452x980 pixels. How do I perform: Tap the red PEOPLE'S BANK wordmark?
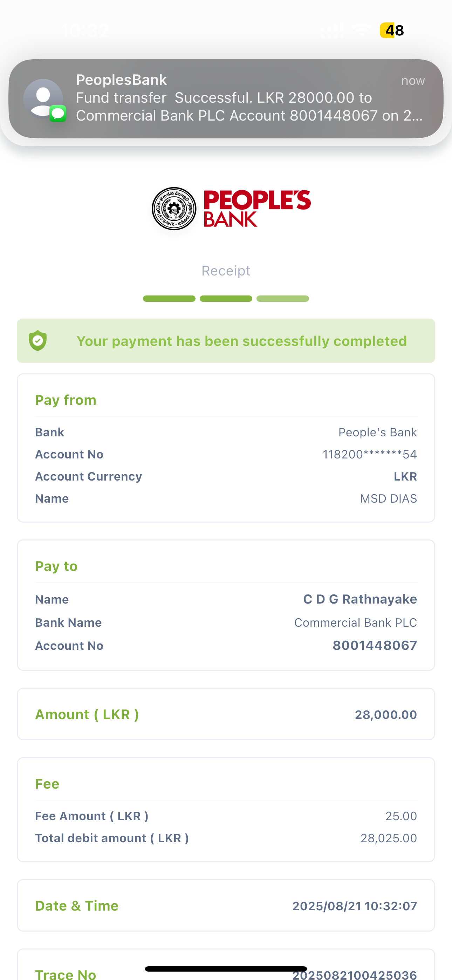click(x=257, y=209)
